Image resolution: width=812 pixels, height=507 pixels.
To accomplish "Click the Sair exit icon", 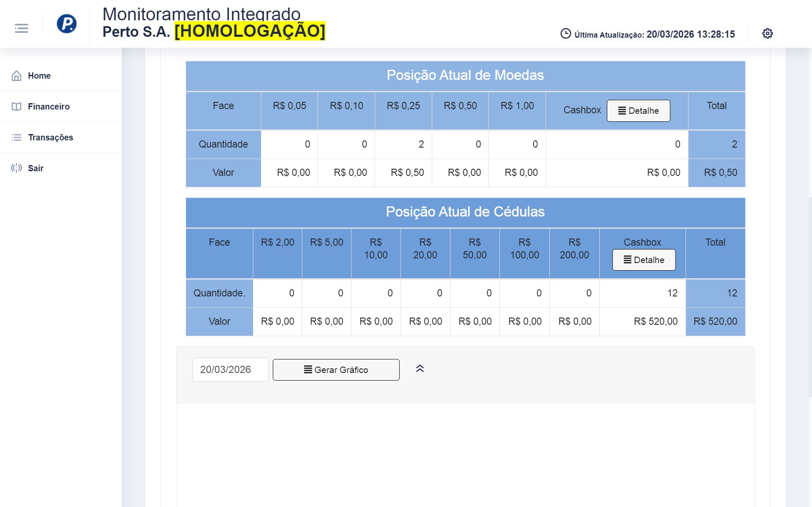I will coord(16,168).
